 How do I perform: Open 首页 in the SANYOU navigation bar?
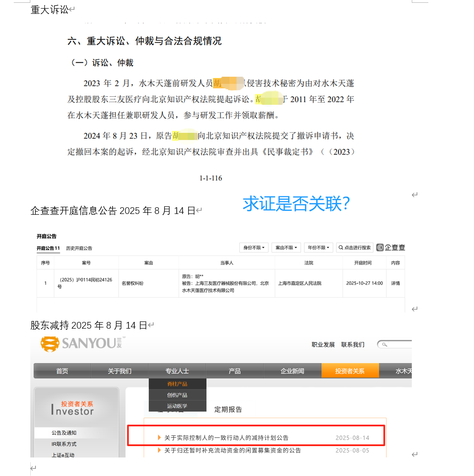62,371
